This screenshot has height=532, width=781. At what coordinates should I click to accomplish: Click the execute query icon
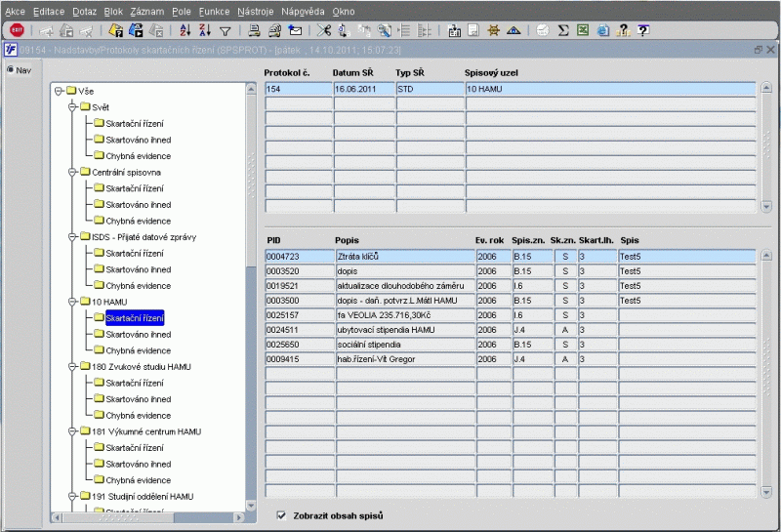pyautogui.click(x=136, y=31)
